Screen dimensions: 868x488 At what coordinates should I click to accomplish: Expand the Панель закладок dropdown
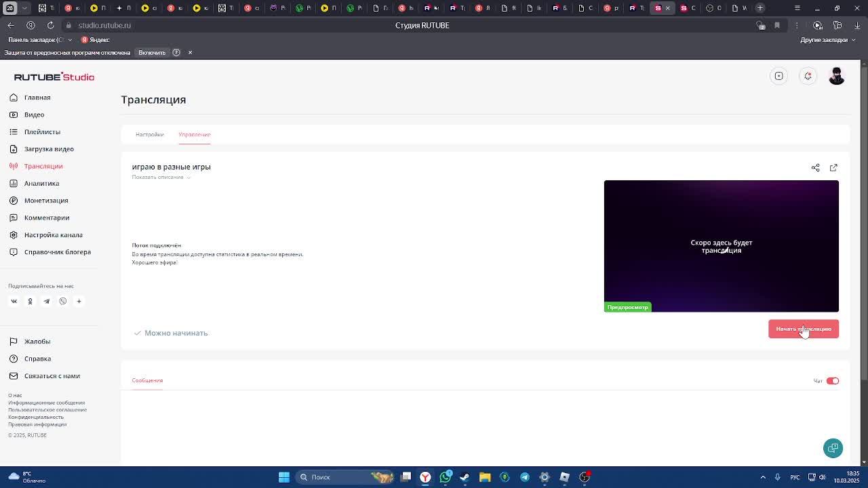pyautogui.click(x=40, y=40)
